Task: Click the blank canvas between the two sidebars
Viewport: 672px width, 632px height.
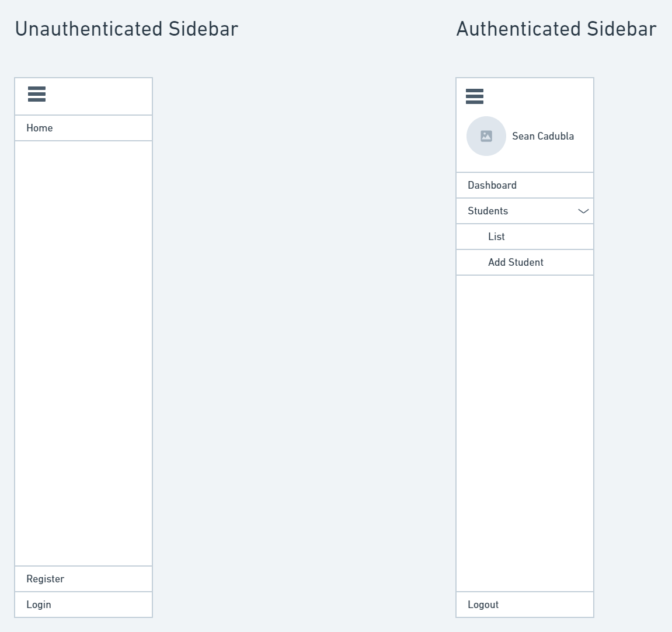Action: pyautogui.click(x=304, y=350)
